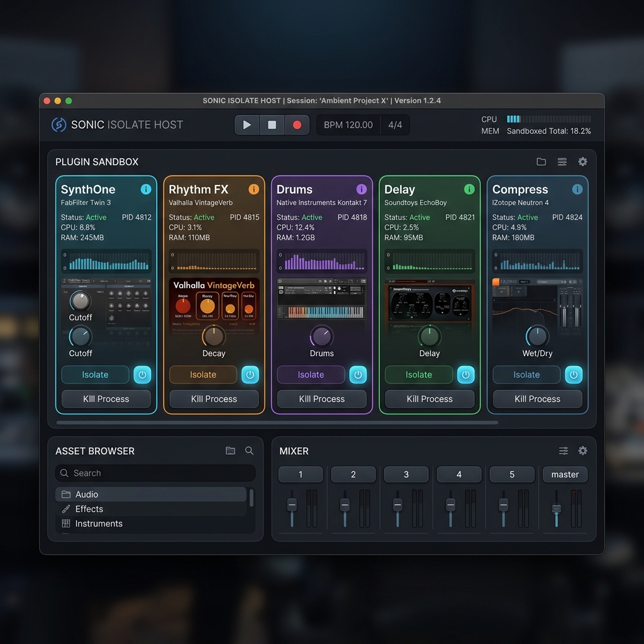This screenshot has height=644, width=644.
Task: Click the Delay knob in Delay card
Action: pos(429,336)
